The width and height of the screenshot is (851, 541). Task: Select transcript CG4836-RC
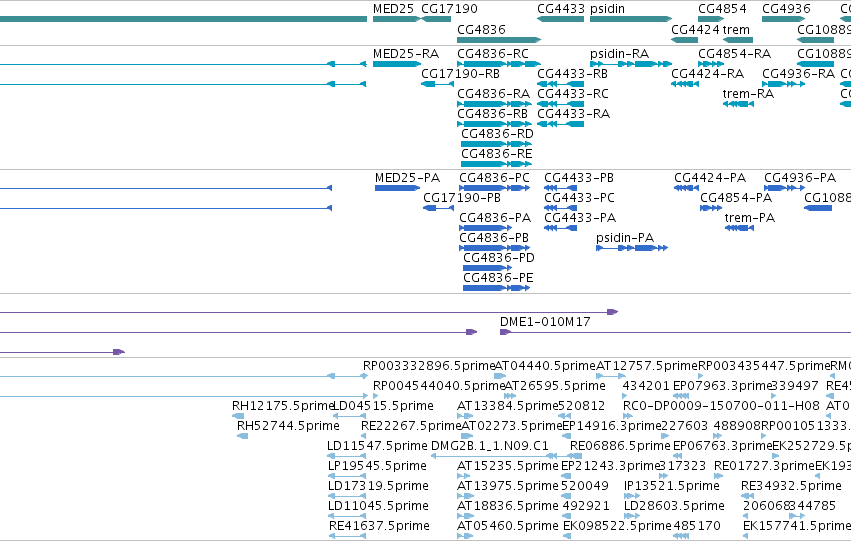click(492, 54)
